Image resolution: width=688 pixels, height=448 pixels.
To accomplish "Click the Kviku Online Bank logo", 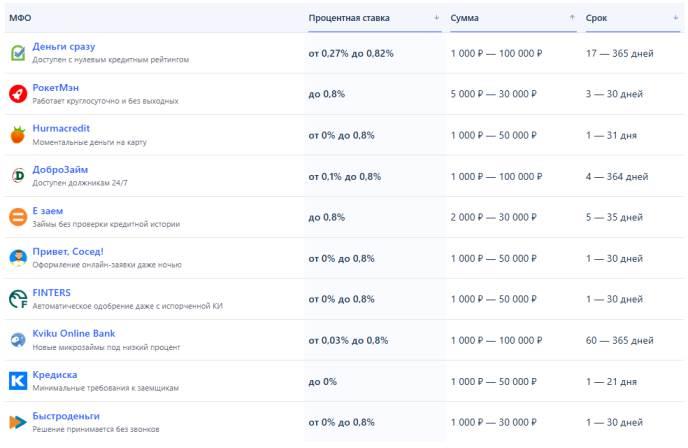I will (17, 340).
